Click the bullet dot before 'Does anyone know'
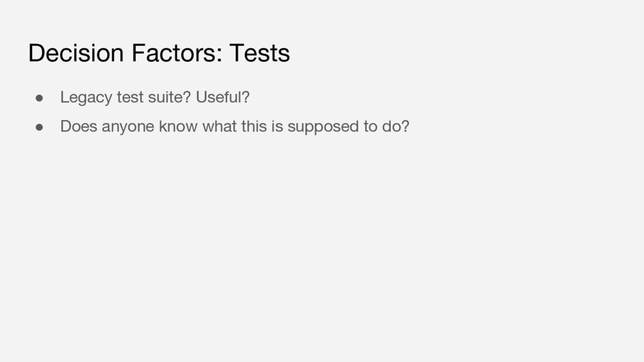Screen dimensions: 644x362 [x=39, y=127]
